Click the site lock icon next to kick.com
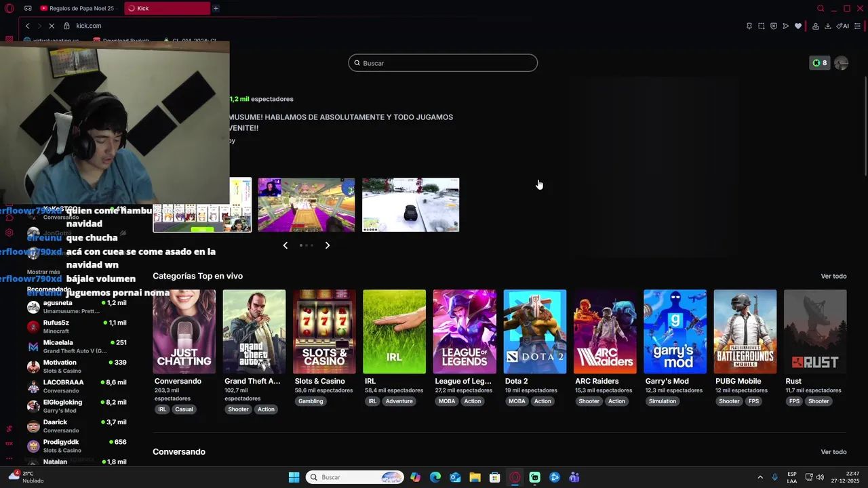Screen dimensions: 868x488 click(x=66, y=26)
